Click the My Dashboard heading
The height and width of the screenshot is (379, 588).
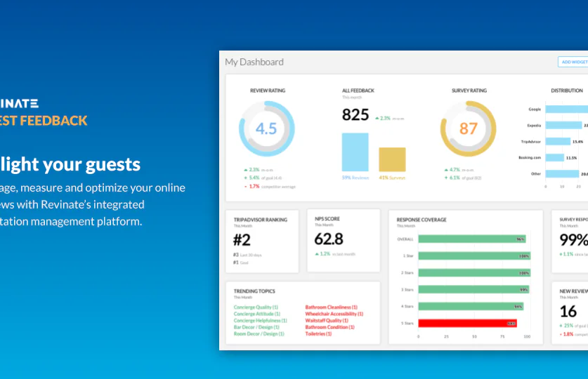click(254, 62)
